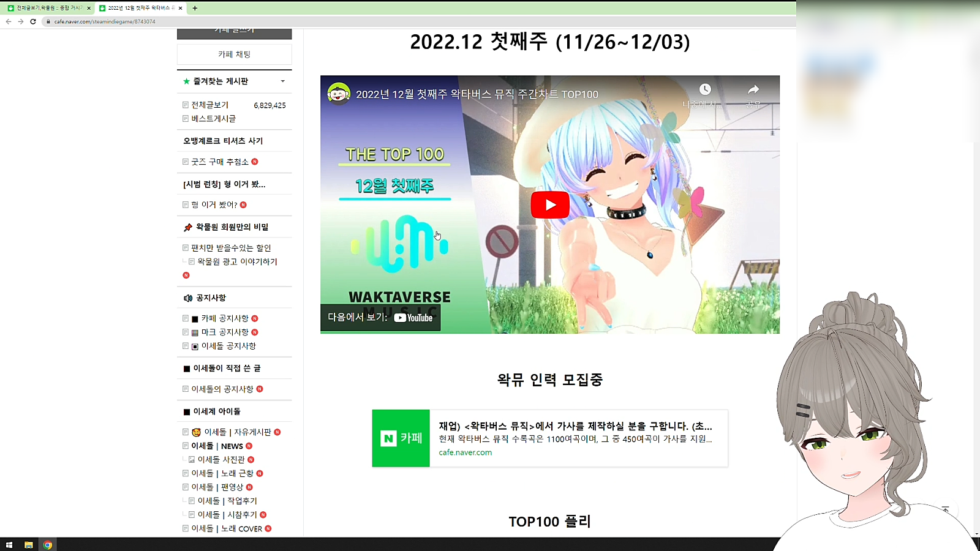This screenshot has width=980, height=551.
Task: Open the video title '2022년 12월 첫째주 왁타버스 뮤직 주간차트 TOP100'
Action: coord(477,94)
